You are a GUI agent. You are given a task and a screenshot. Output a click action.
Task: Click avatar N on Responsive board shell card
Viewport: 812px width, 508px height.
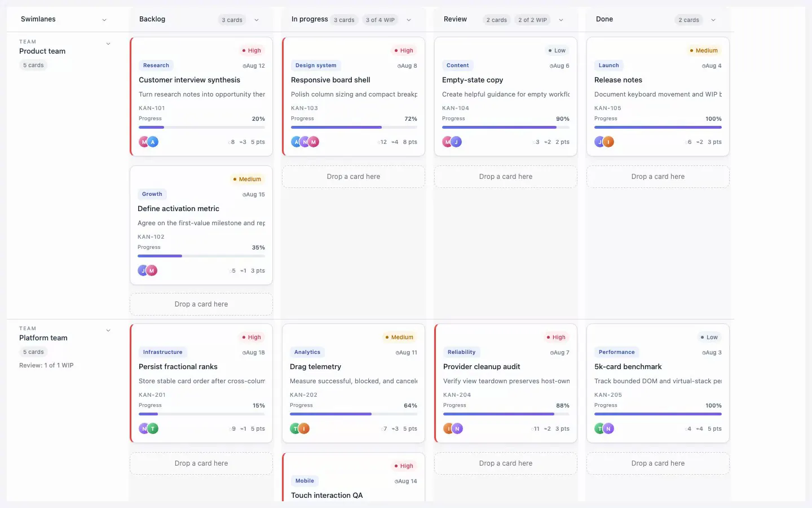point(305,142)
